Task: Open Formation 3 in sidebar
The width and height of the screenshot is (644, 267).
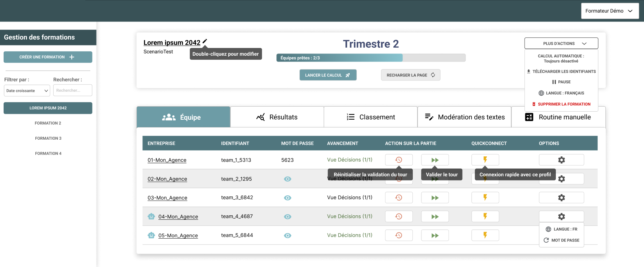Action: pos(48,138)
